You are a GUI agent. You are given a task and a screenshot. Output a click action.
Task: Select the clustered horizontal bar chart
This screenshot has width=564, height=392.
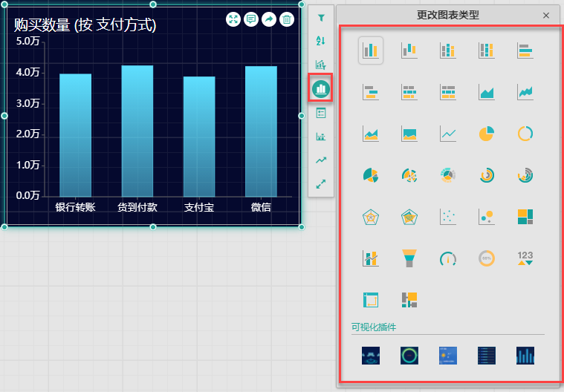click(525, 50)
